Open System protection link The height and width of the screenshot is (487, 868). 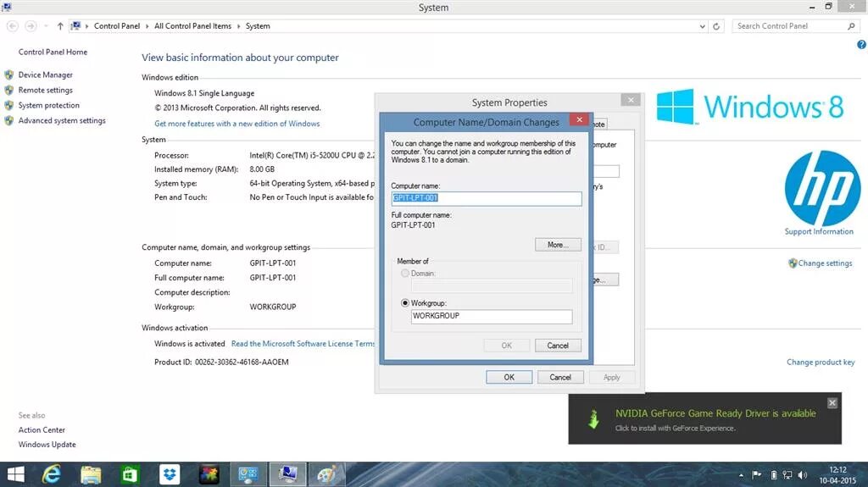48,105
